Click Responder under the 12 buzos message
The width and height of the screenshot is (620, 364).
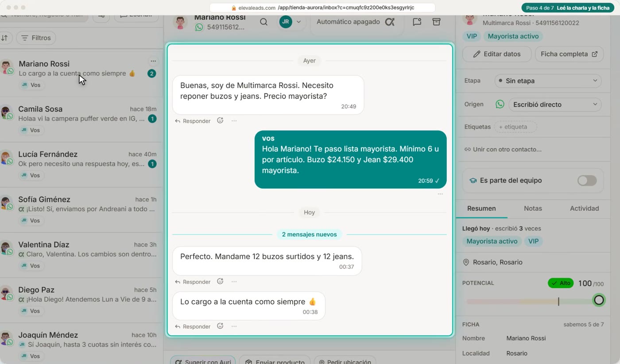click(193, 282)
